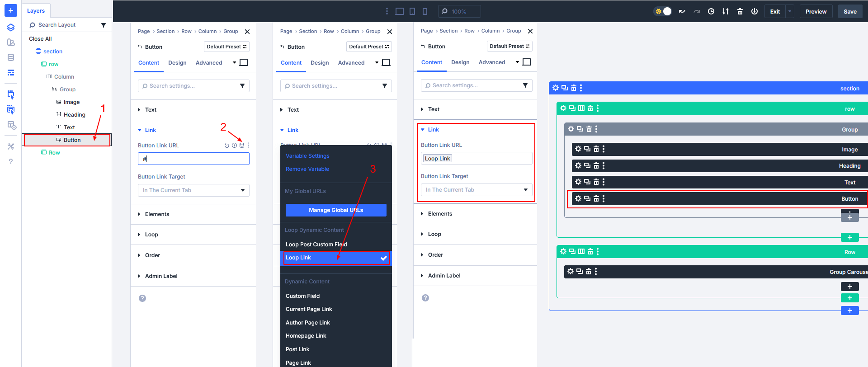868x367 pixels.
Task: Select the Heading item in the Layers tree
Action: tap(74, 115)
